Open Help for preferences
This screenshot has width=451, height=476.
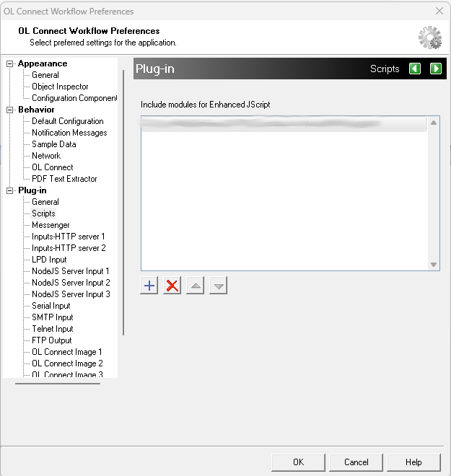coord(413,462)
